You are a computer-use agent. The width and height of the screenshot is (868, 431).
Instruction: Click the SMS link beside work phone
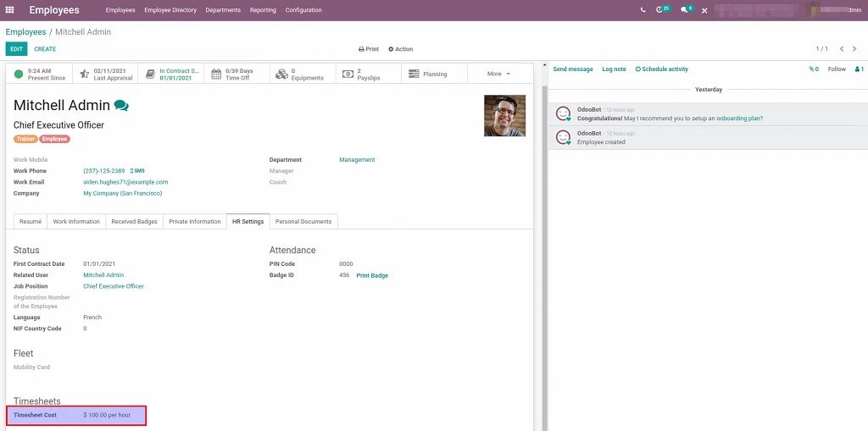pyautogui.click(x=137, y=171)
